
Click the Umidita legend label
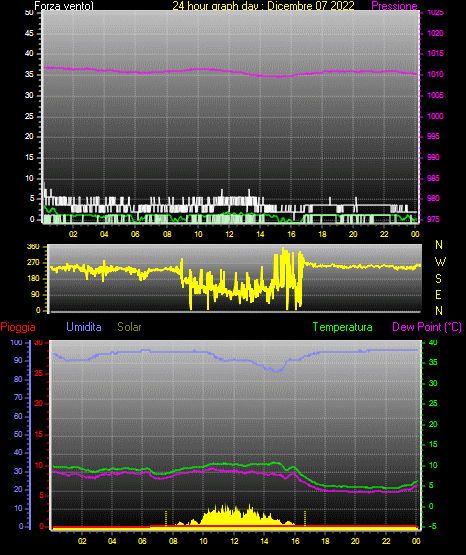84,327
